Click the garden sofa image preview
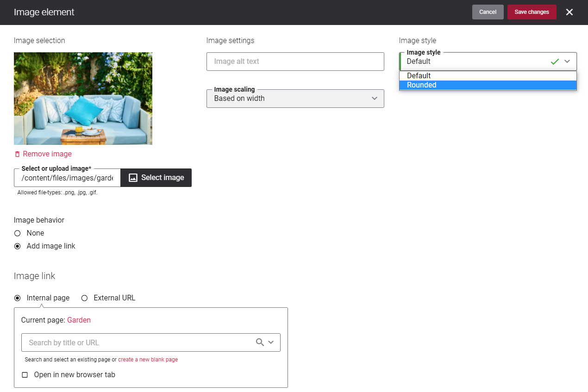Viewport: 588px width, 392px height. point(83,99)
